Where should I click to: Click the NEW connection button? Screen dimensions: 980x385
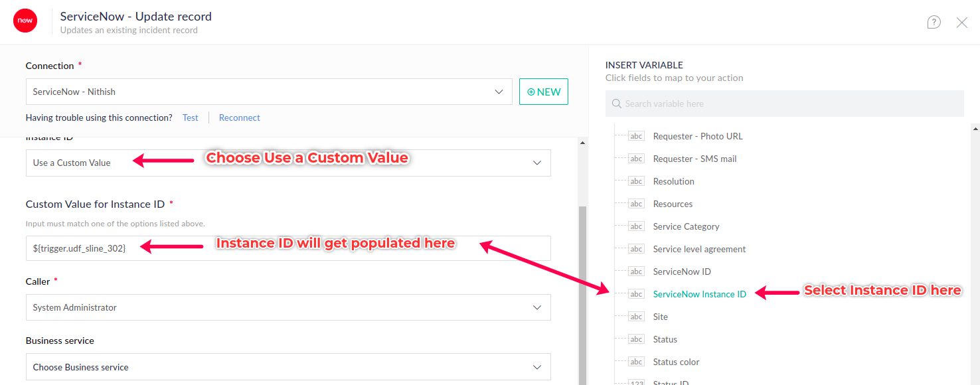point(543,92)
